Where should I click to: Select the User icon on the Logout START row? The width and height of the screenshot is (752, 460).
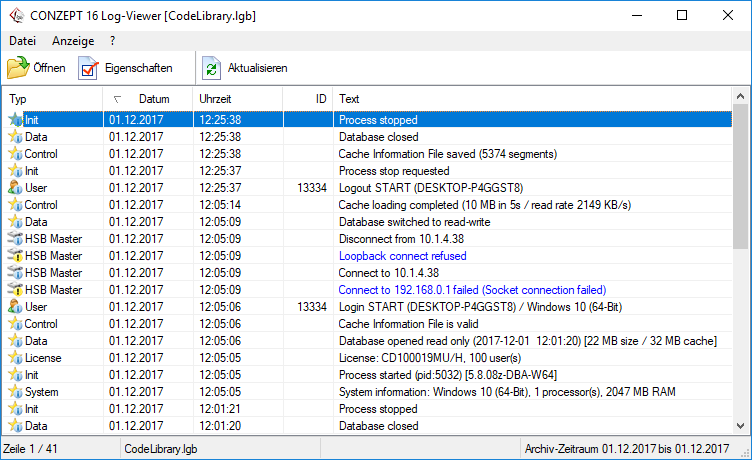(15, 188)
